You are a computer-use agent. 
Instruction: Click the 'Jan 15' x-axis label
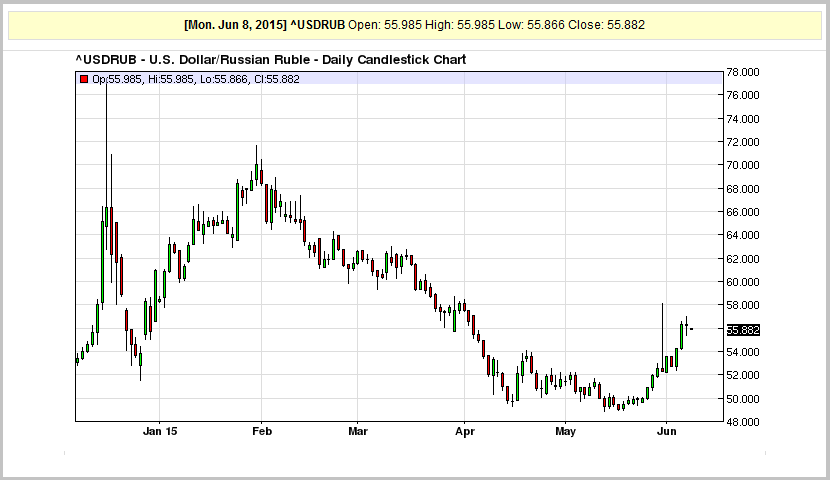tap(160, 431)
